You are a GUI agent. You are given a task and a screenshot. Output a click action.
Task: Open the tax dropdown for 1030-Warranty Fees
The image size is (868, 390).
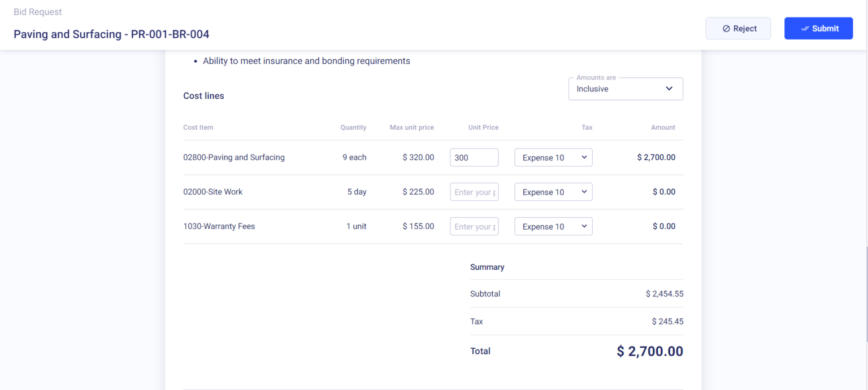click(x=553, y=226)
